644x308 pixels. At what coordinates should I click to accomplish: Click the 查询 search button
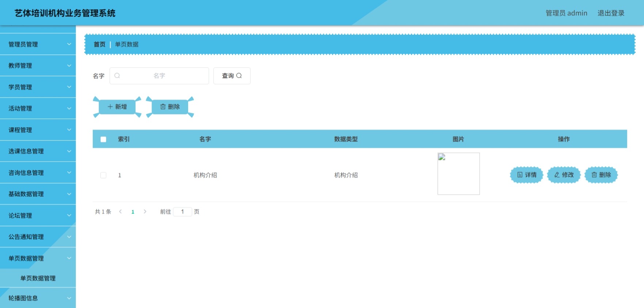click(232, 76)
